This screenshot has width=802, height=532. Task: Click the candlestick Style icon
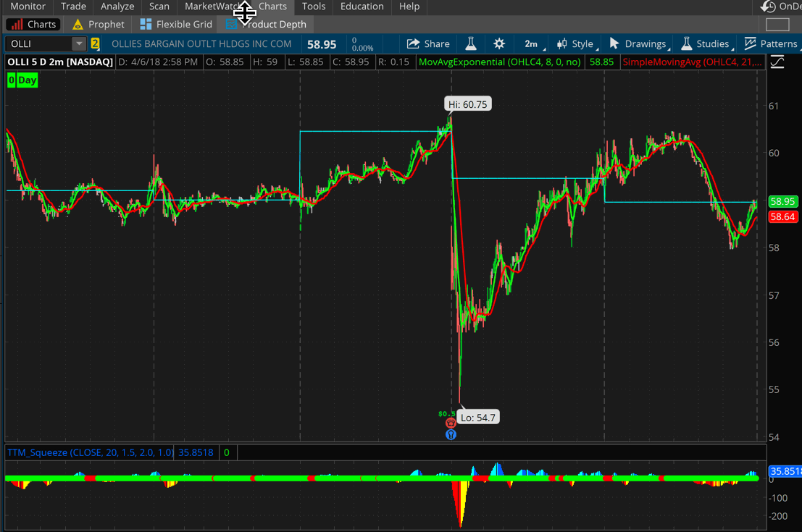coord(561,44)
